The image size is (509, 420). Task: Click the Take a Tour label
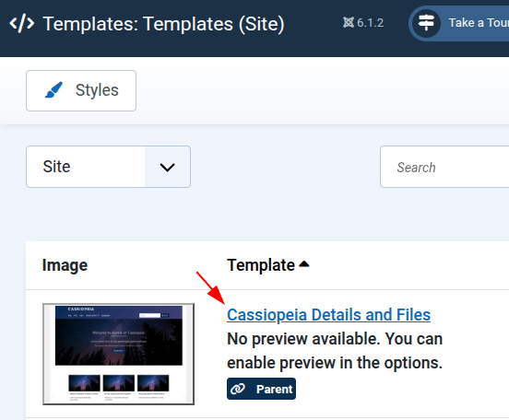tap(479, 23)
